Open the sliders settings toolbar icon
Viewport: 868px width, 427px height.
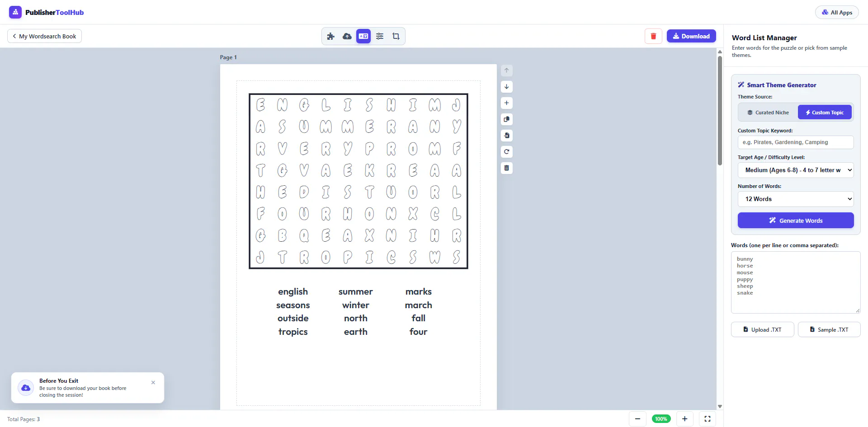[380, 36]
